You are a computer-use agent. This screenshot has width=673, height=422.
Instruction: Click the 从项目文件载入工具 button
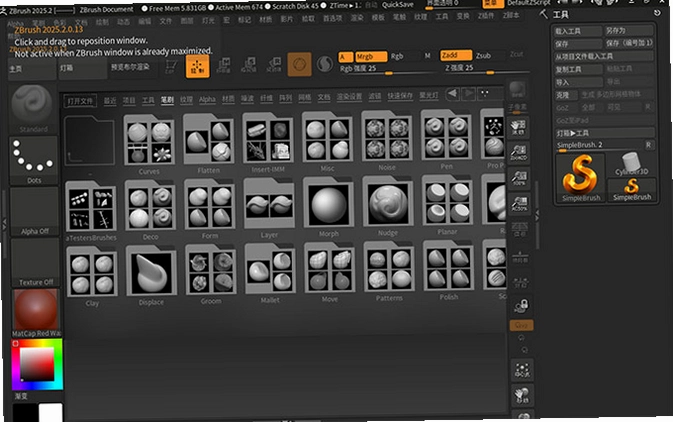pyautogui.click(x=604, y=56)
